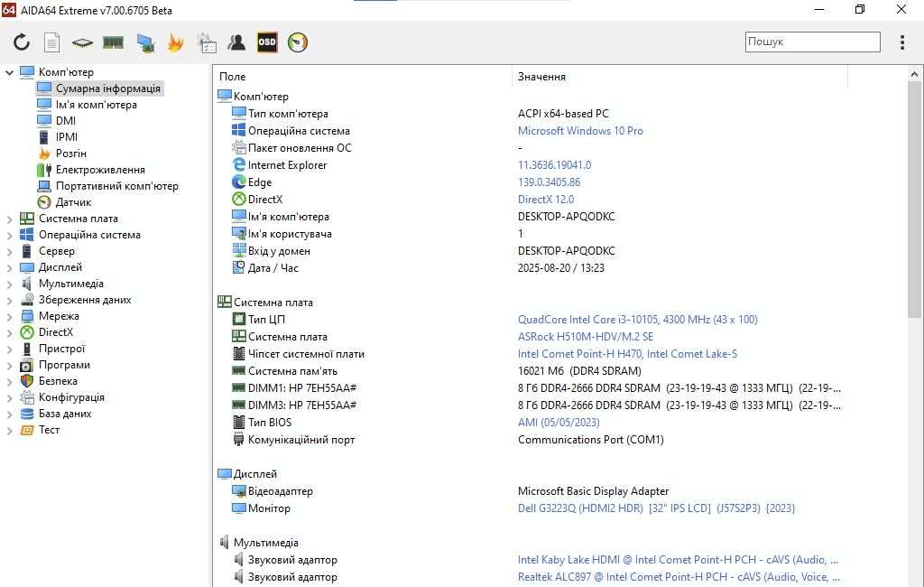The width and height of the screenshot is (924, 587).
Task: Select Датчик in the tree
Action: [x=73, y=202]
